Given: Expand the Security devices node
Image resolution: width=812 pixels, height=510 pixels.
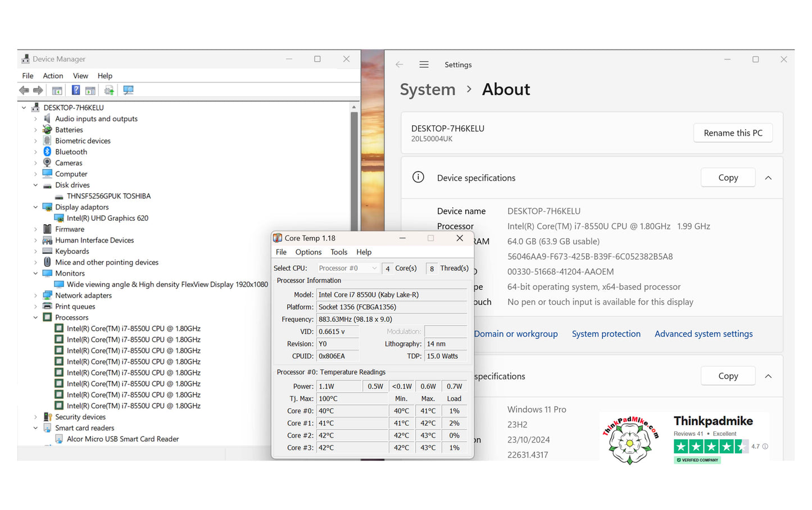Looking at the screenshot, I should click(35, 417).
